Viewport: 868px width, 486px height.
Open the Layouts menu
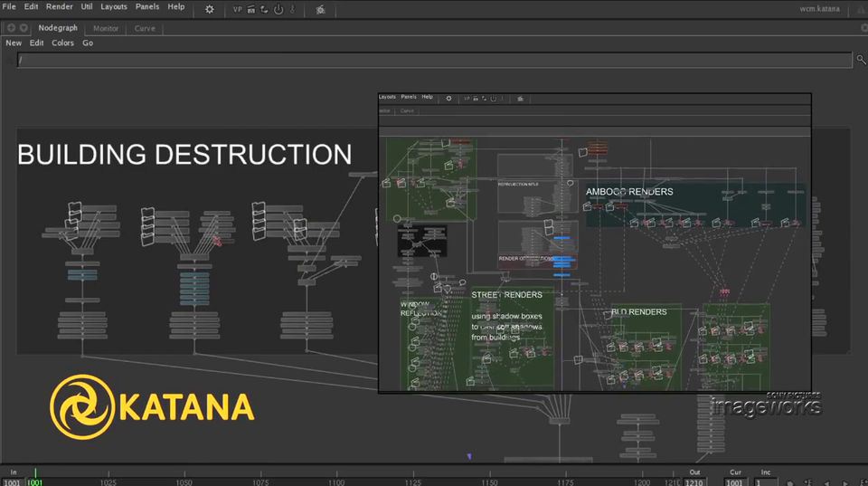114,6
